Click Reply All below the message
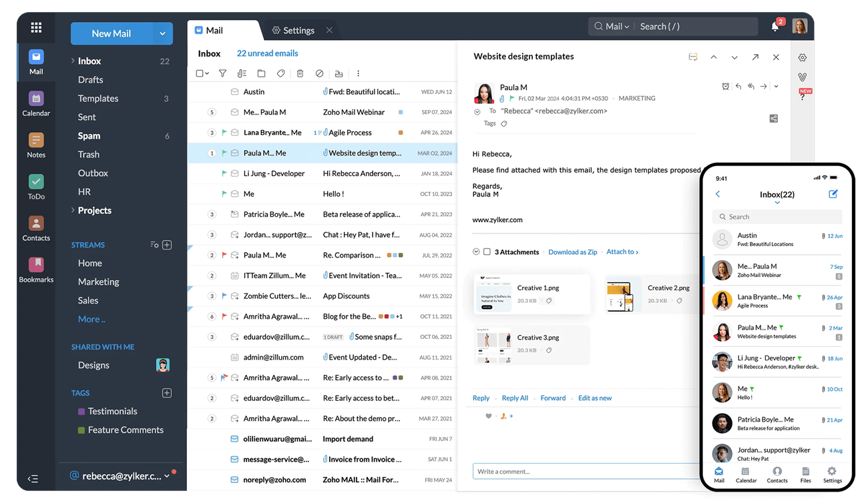This screenshot has height=503, width=868. coord(514,398)
